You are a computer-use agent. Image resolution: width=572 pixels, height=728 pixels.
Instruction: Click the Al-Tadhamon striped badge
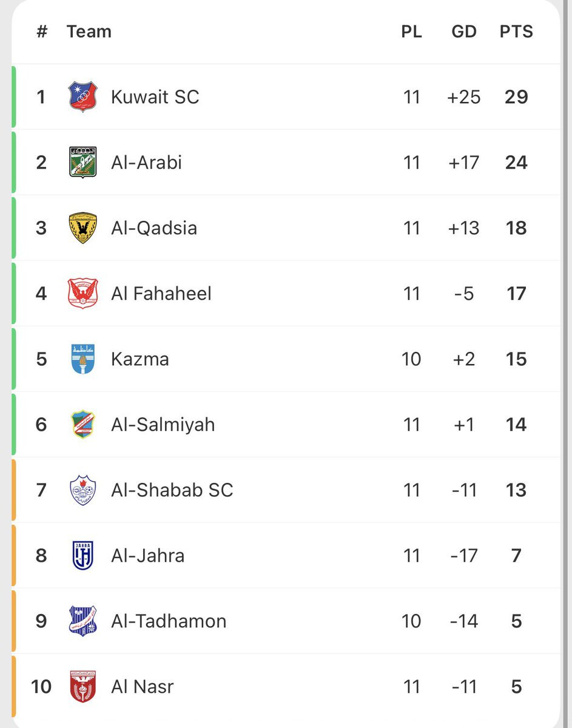pos(82,621)
